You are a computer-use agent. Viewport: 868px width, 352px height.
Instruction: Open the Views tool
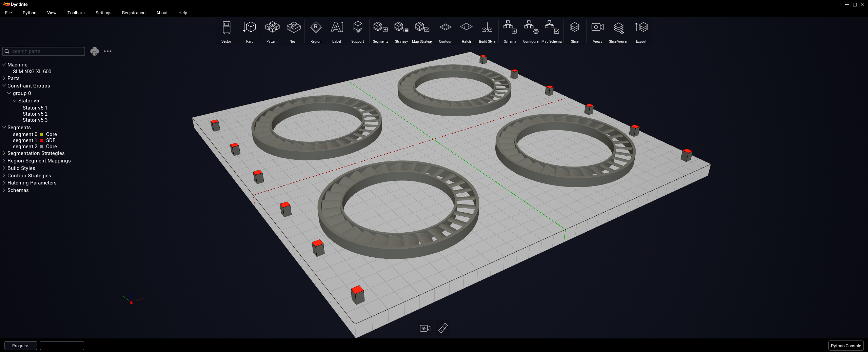point(597,32)
